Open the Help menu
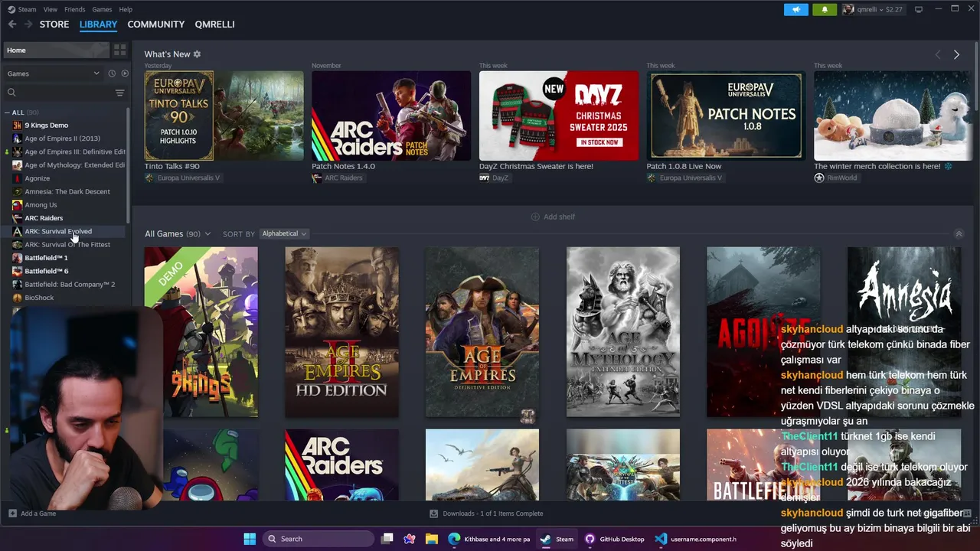This screenshot has height=551, width=980. (126, 9)
